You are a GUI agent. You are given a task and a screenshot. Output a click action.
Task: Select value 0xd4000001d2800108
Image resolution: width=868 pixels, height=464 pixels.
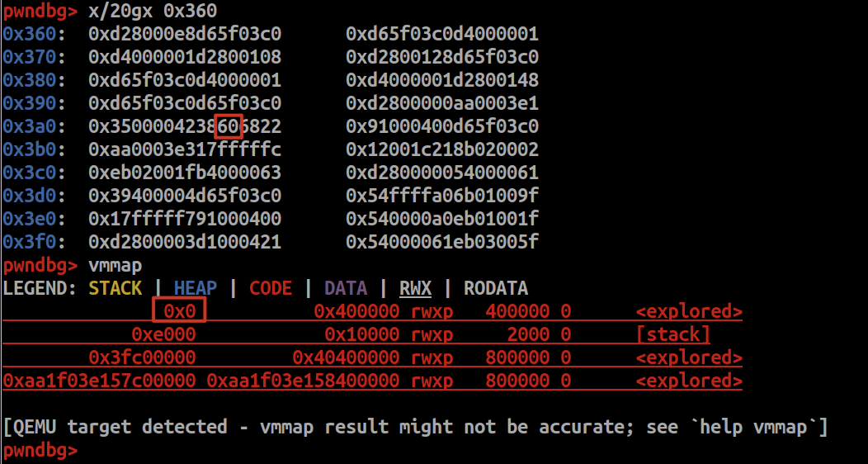coord(185,58)
